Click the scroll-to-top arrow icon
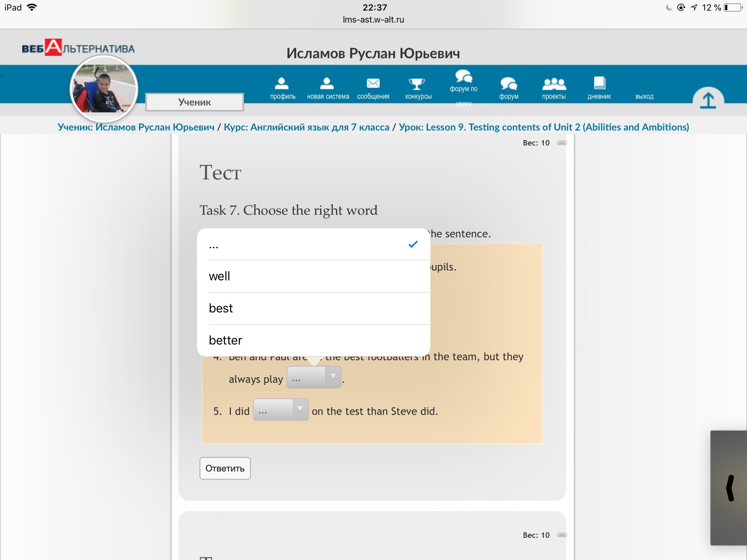Image resolution: width=747 pixels, height=560 pixels. (x=708, y=101)
